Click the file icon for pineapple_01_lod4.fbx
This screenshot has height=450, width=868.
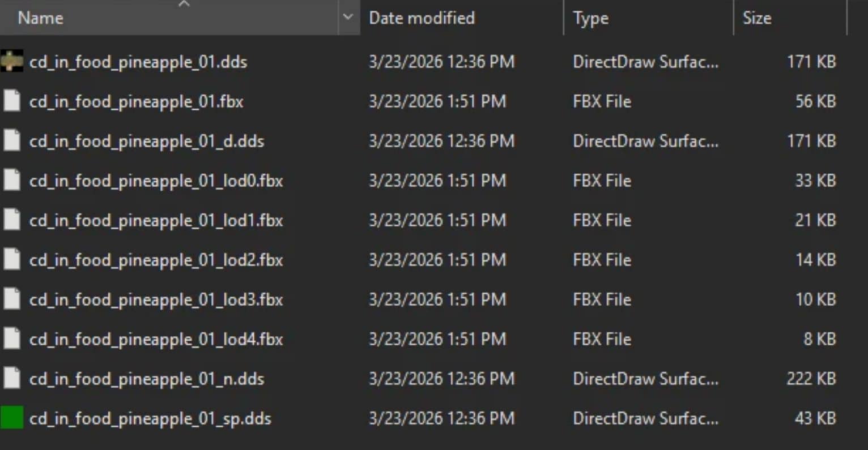12,339
